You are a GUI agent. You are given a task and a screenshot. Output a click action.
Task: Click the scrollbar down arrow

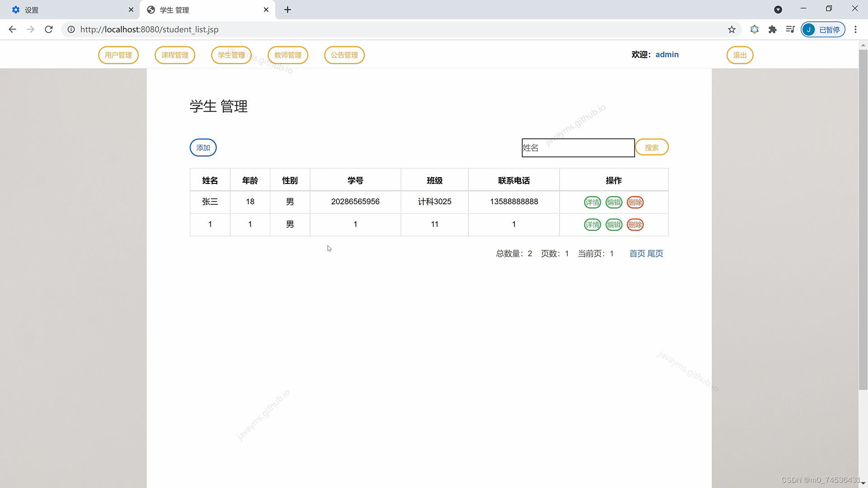pyautogui.click(x=863, y=483)
